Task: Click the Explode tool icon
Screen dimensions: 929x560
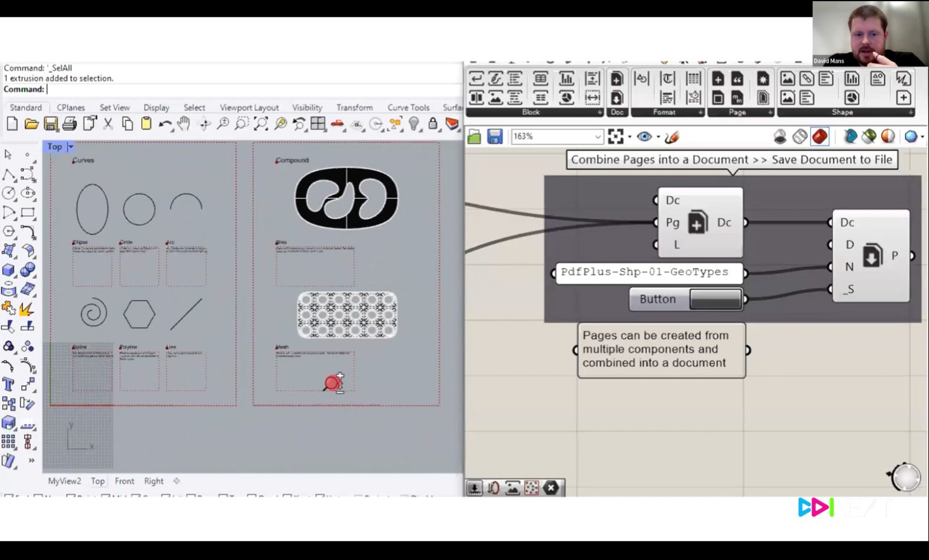Action: (26, 308)
